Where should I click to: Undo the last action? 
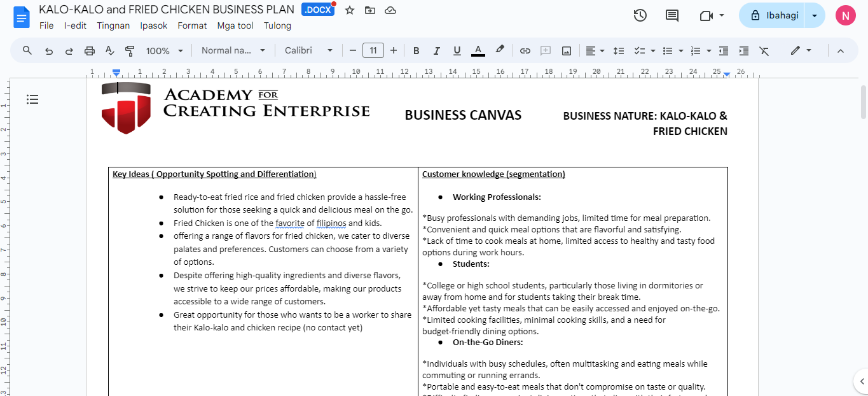click(x=49, y=50)
